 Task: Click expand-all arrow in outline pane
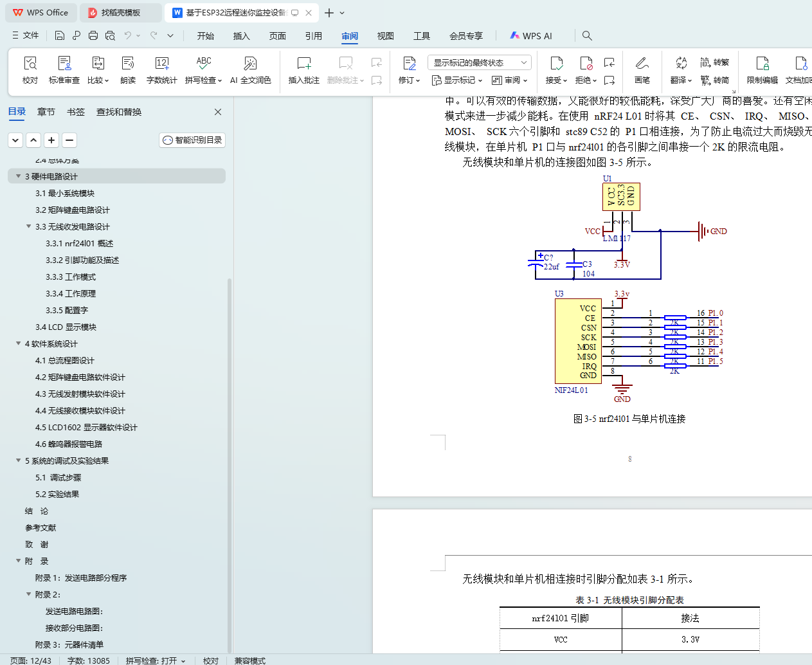[x=15, y=140]
